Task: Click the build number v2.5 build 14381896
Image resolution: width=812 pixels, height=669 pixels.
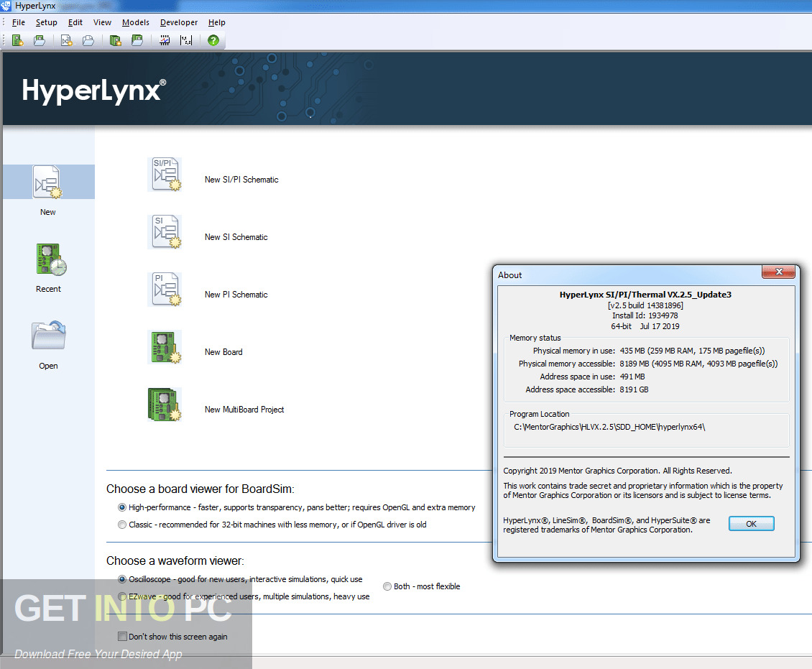Action: pos(645,305)
